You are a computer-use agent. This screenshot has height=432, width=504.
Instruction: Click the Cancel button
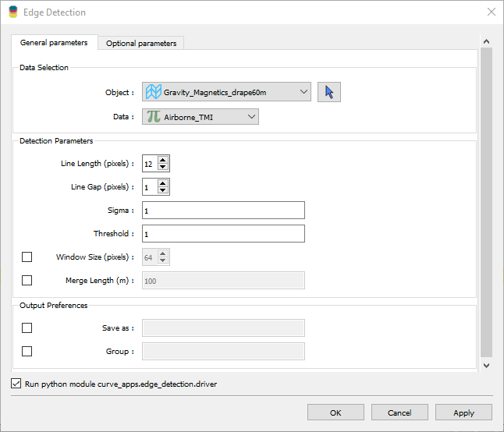click(399, 413)
